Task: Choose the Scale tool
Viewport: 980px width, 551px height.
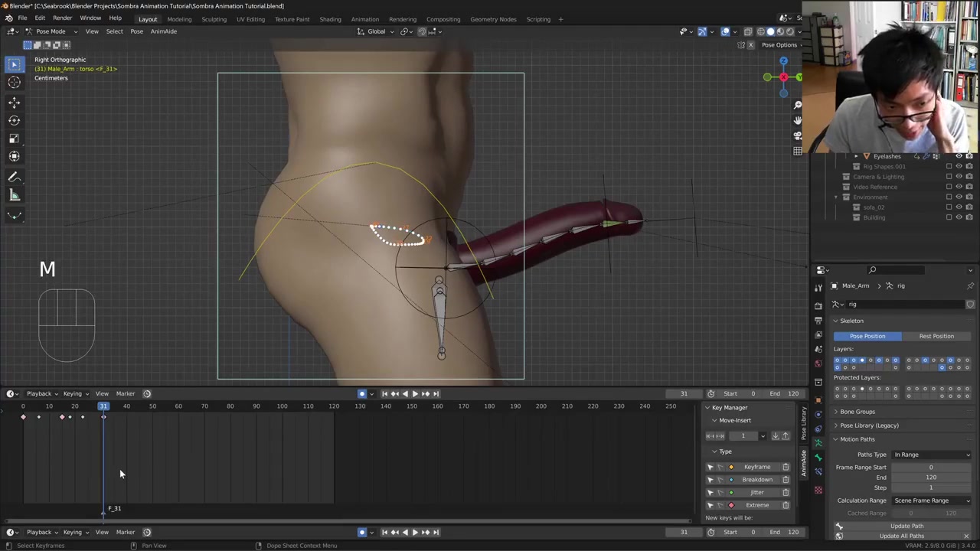Action: click(x=14, y=139)
